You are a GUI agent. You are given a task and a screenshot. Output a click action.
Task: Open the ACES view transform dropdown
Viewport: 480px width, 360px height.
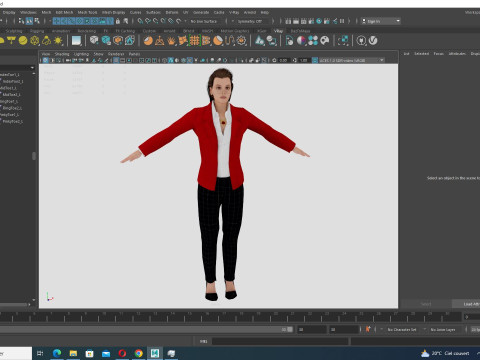[352, 60]
